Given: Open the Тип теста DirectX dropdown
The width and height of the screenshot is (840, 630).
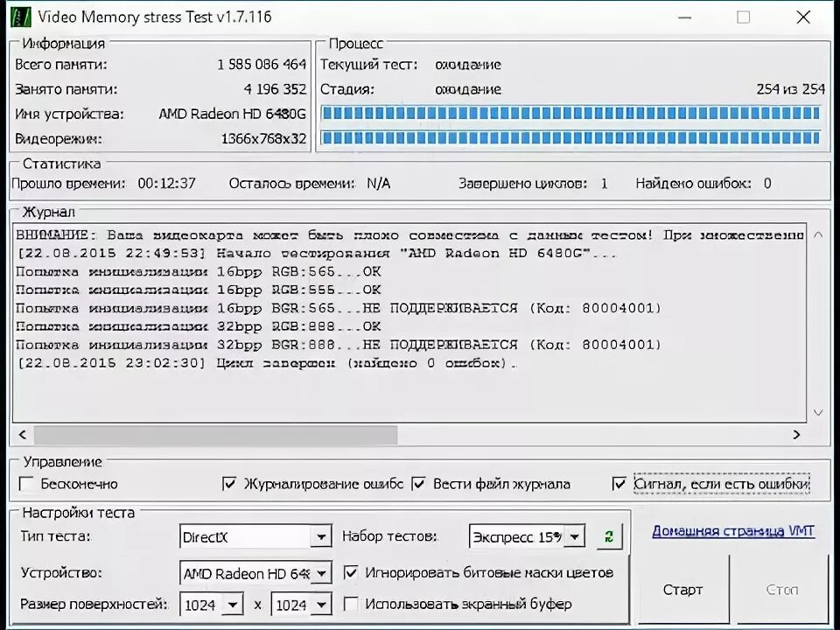Looking at the screenshot, I should coord(321,536).
